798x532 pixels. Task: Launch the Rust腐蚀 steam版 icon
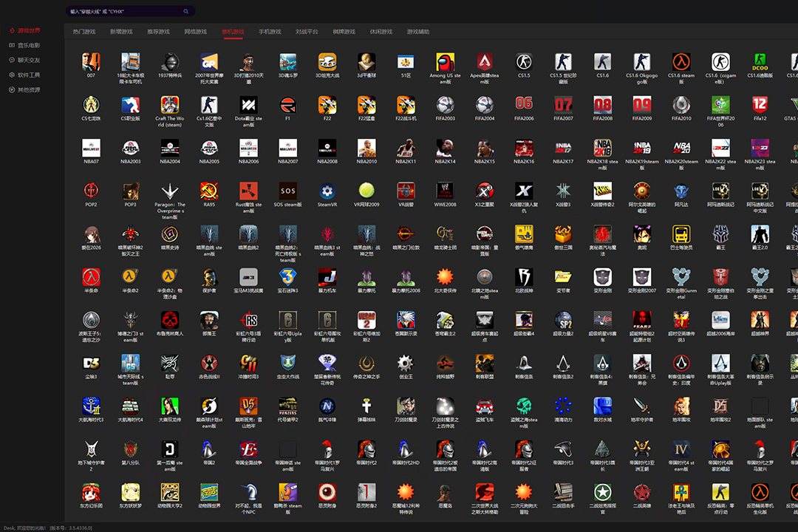[x=248, y=191]
